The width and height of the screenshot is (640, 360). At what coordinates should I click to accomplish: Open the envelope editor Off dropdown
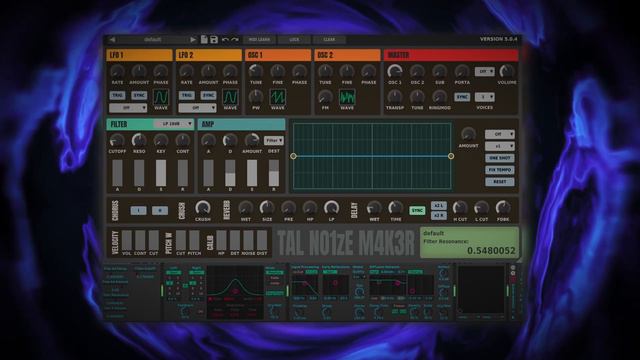pos(500,134)
